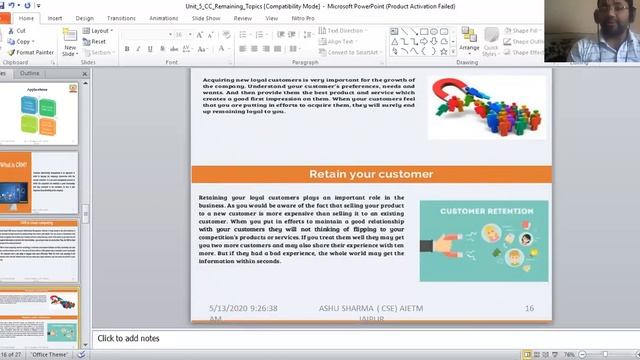Open the Transitions ribbon tab

121,18
